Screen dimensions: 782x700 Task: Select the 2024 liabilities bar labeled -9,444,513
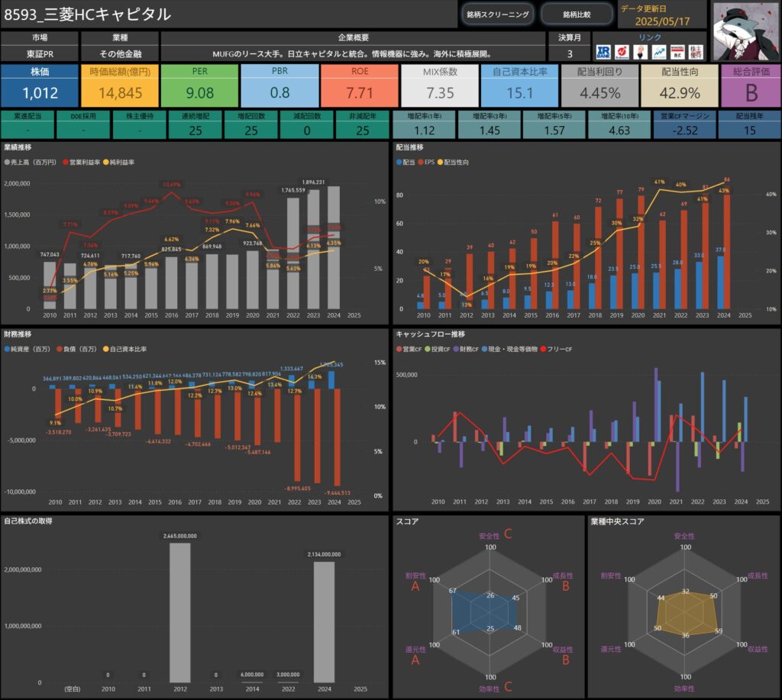tap(337, 437)
